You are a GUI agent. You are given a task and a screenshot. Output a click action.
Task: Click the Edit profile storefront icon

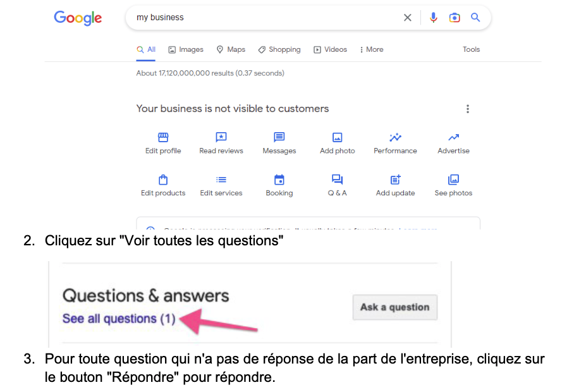163,137
